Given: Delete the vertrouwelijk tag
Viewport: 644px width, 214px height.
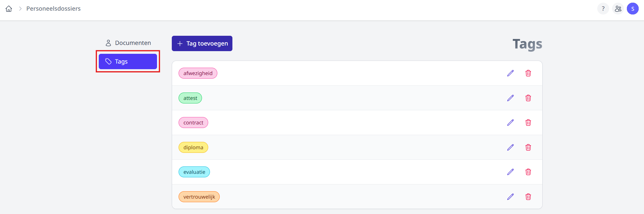Looking at the screenshot, I should (x=528, y=197).
